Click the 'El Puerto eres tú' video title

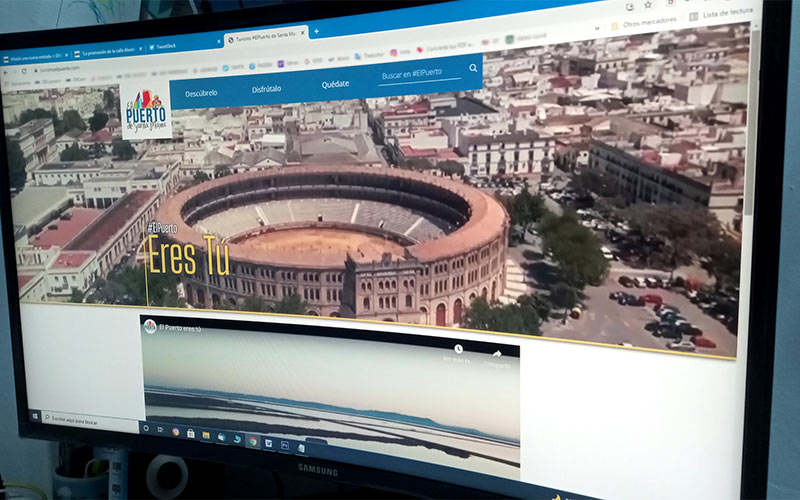pos(180,328)
